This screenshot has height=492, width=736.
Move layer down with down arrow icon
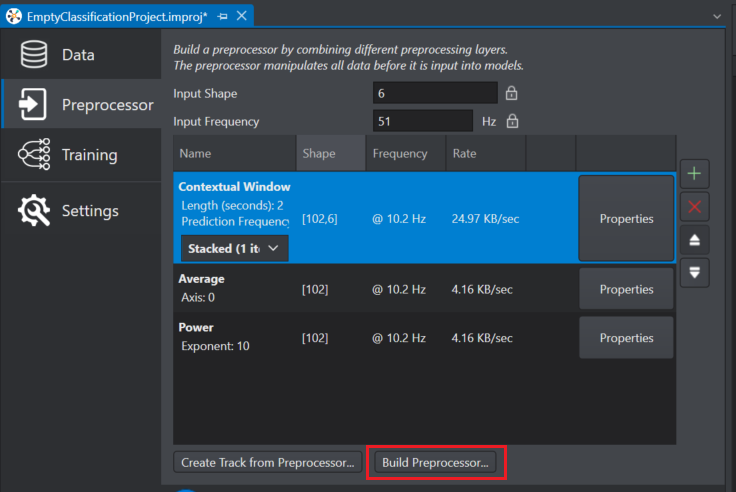click(694, 272)
